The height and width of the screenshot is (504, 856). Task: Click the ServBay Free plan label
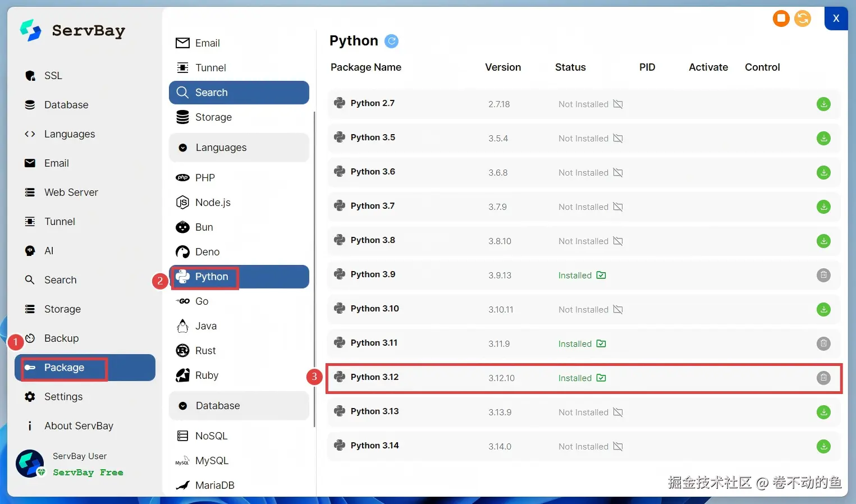coord(88,473)
